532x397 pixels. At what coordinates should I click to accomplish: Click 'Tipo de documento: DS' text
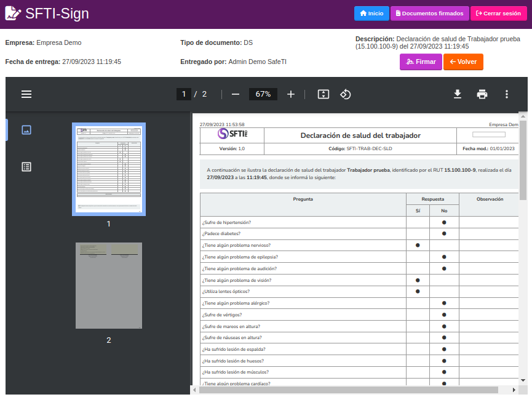(216, 43)
